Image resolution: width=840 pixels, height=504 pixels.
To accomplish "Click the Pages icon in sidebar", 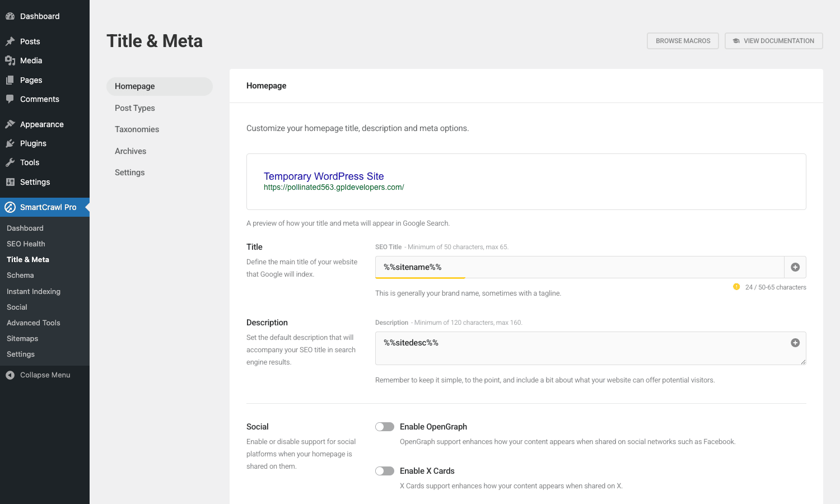I will click(10, 80).
